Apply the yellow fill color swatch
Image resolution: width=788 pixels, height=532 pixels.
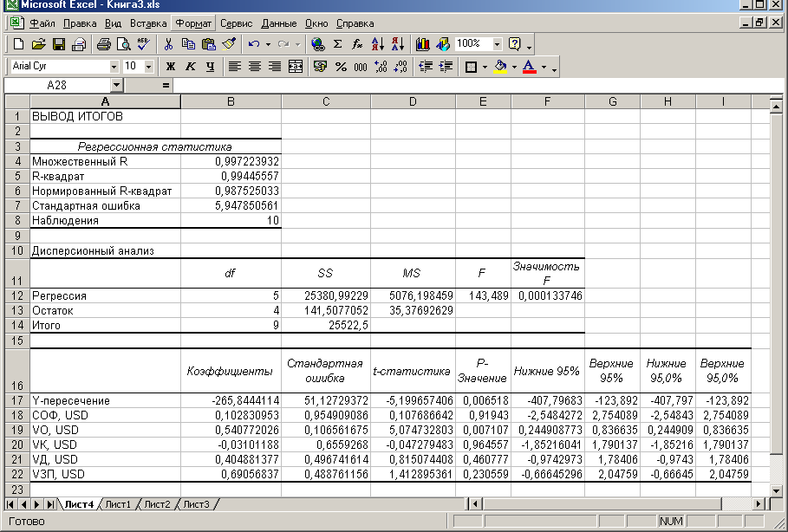[x=500, y=66]
